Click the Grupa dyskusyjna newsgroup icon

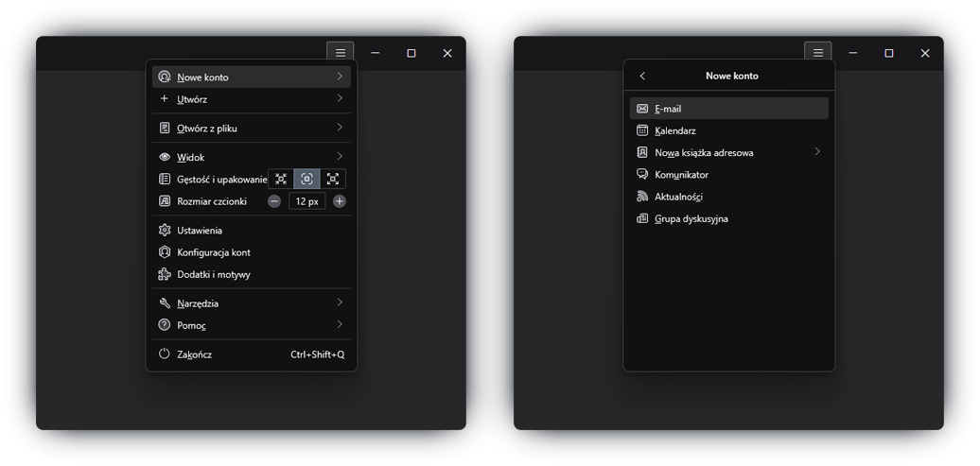point(642,218)
